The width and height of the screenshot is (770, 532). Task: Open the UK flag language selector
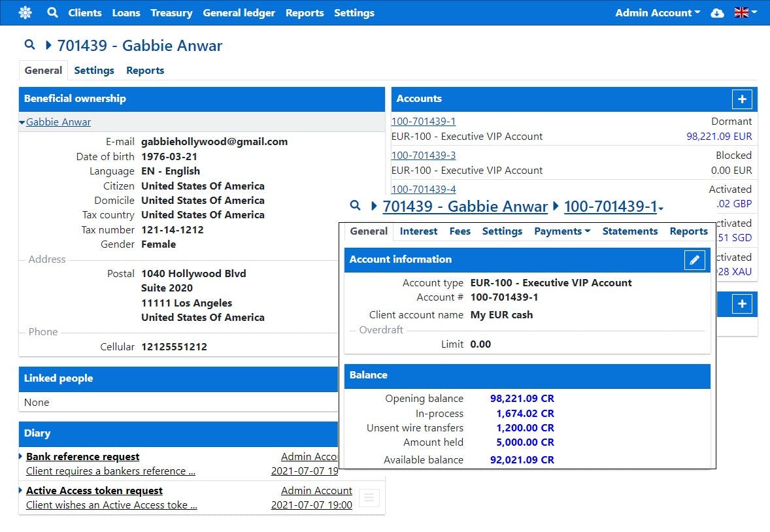point(745,13)
